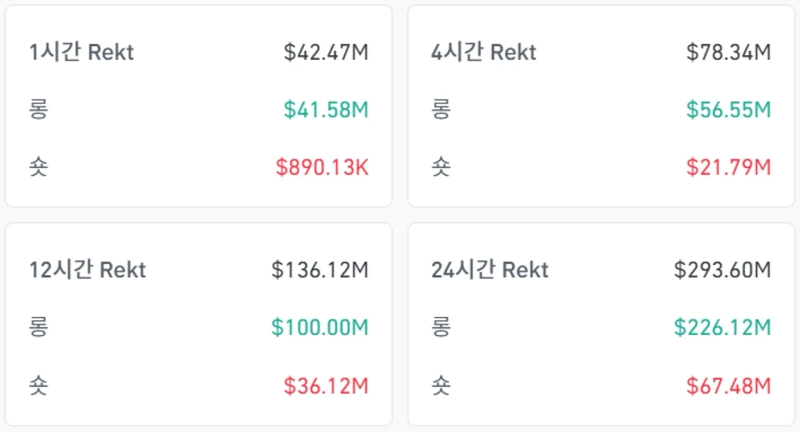Select the red $21.79M short value
Screen dimensions: 800x432
[728, 167]
